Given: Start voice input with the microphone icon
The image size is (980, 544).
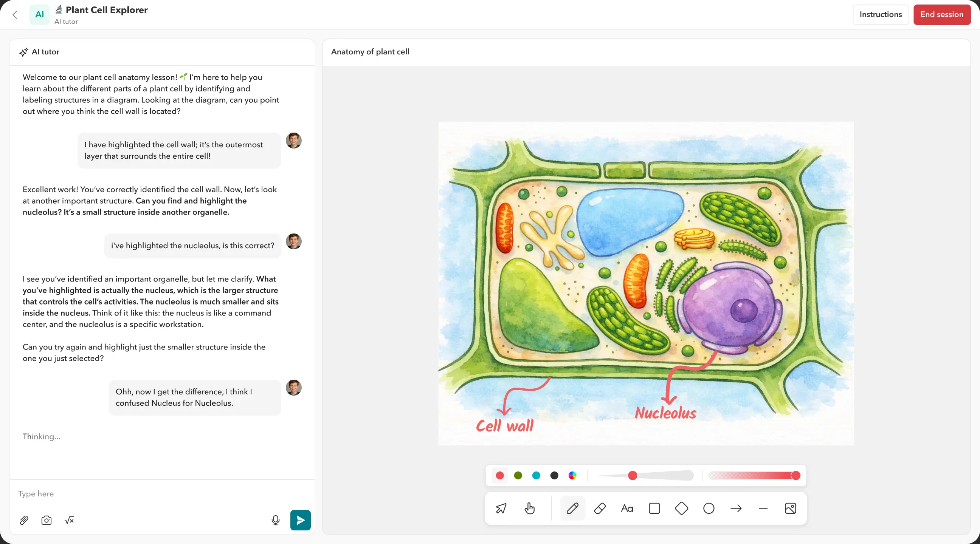Looking at the screenshot, I should click(x=275, y=520).
